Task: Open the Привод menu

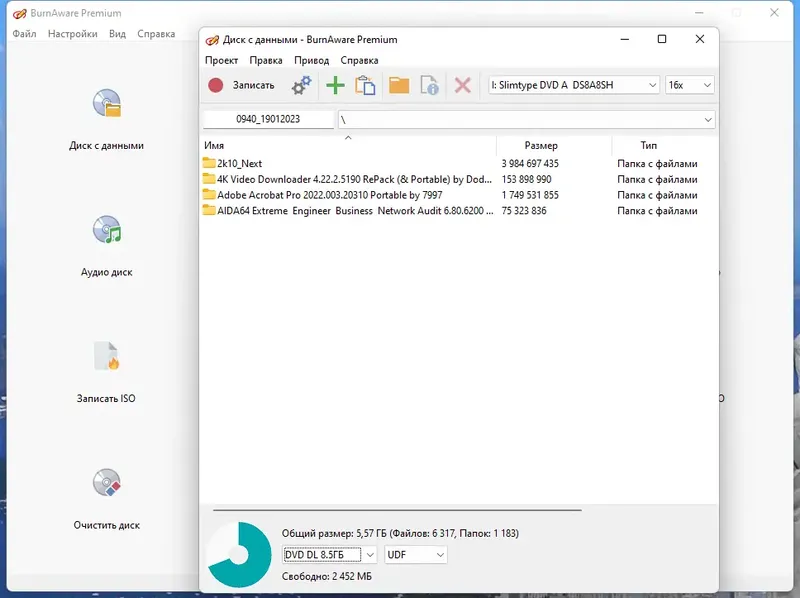Action: pyautogui.click(x=312, y=60)
